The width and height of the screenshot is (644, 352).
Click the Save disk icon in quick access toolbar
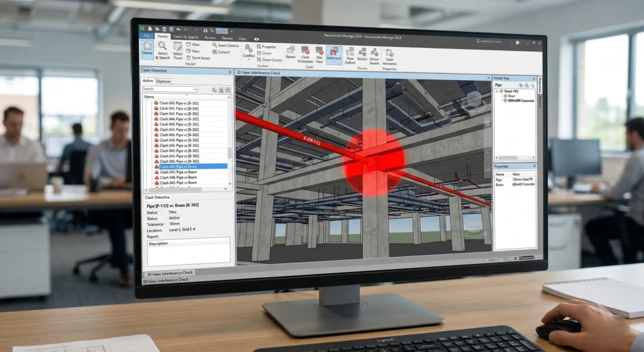pos(164,29)
